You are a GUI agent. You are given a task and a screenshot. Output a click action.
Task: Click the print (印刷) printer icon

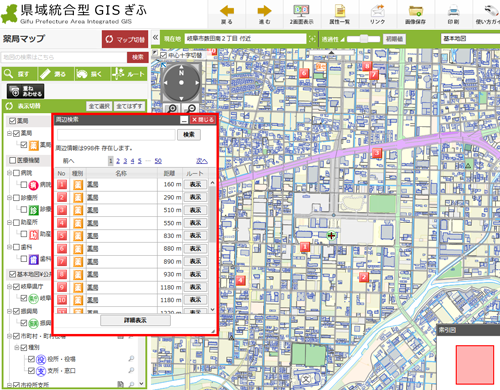coord(453,14)
